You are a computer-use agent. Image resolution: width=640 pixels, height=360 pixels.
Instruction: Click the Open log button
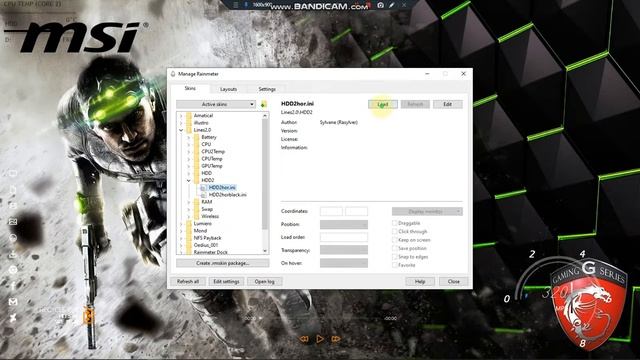[x=264, y=282]
